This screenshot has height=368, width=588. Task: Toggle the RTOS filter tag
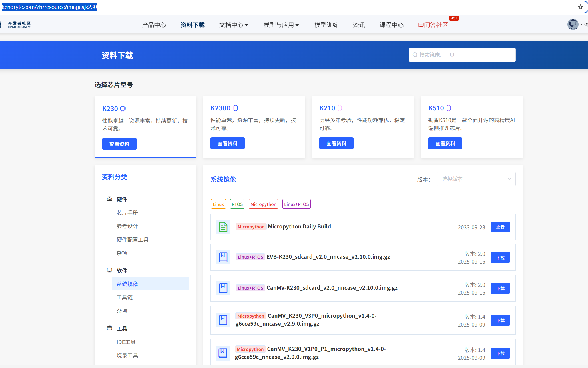click(x=237, y=204)
